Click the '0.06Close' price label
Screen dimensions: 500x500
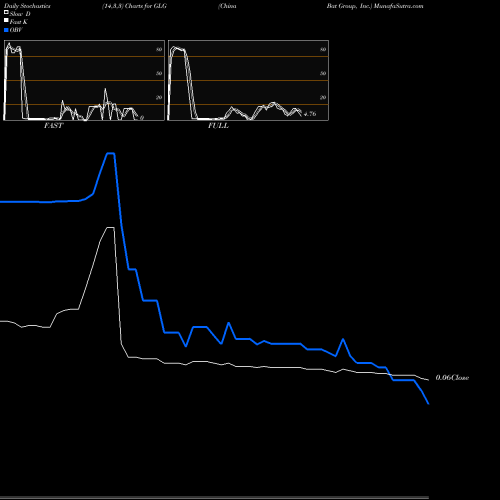[x=452, y=378]
